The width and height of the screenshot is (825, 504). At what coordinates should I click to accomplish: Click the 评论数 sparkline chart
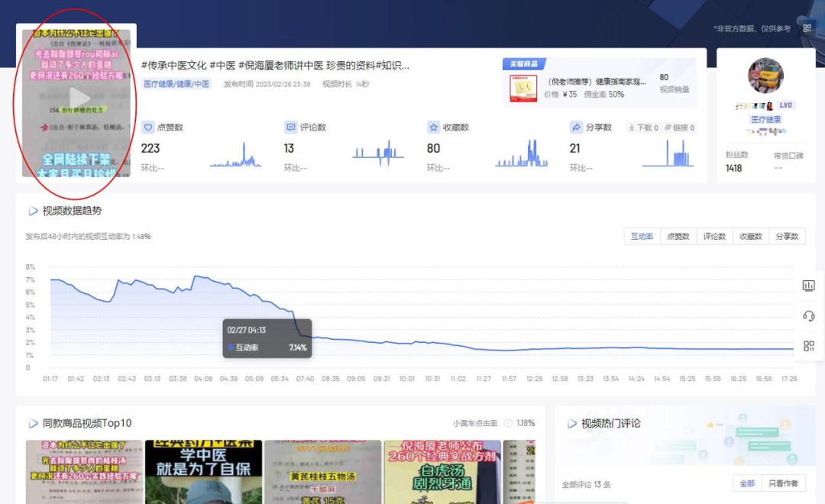pyautogui.click(x=378, y=153)
